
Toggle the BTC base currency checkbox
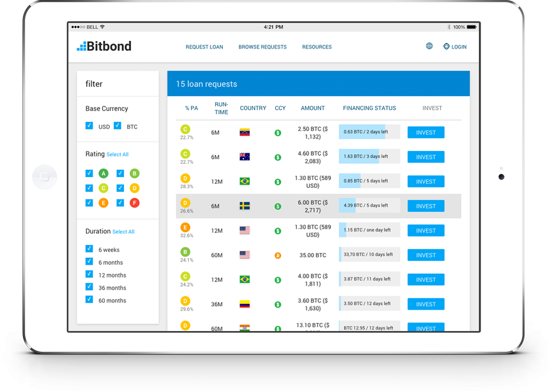click(x=118, y=126)
